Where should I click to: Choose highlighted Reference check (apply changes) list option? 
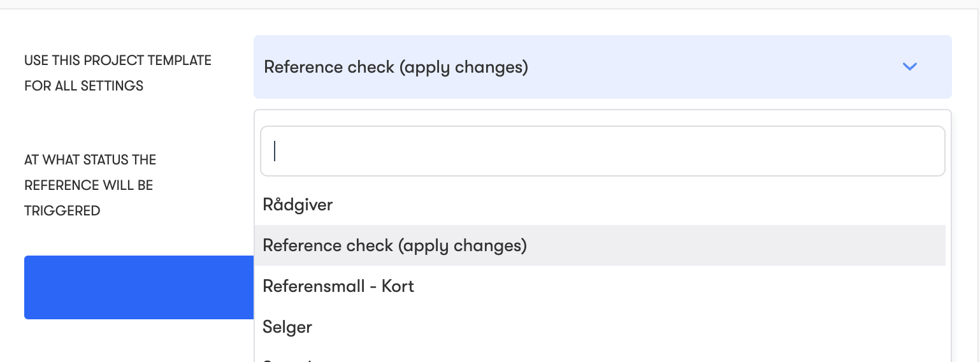[394, 245]
